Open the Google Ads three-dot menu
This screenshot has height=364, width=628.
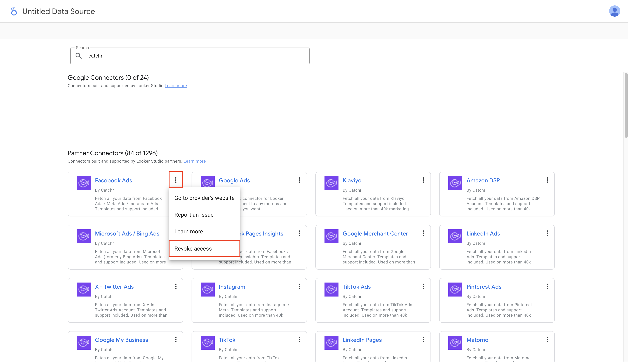pyautogui.click(x=299, y=180)
